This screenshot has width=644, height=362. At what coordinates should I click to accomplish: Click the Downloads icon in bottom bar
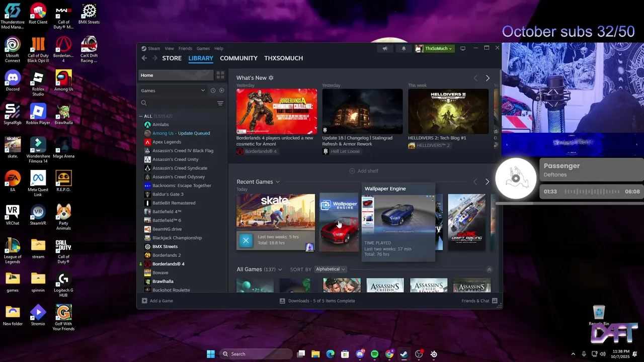pyautogui.click(x=282, y=301)
